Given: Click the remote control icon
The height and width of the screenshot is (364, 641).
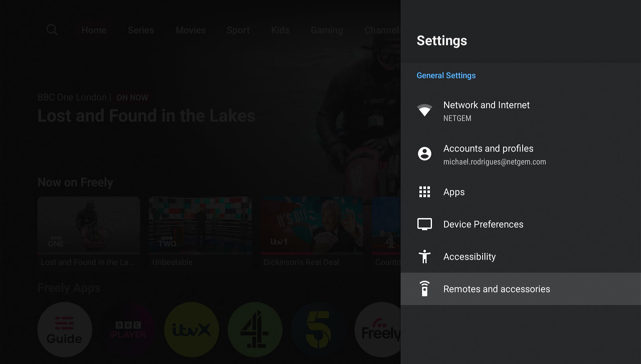Looking at the screenshot, I should point(424,289).
